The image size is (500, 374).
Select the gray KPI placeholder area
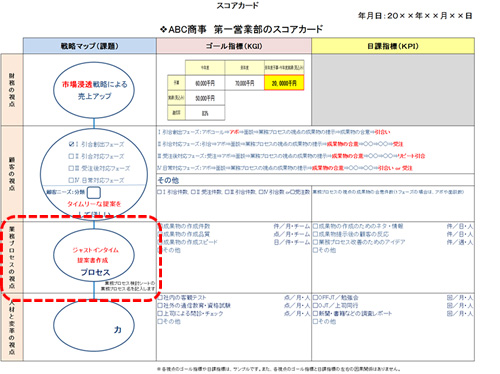[393, 90]
